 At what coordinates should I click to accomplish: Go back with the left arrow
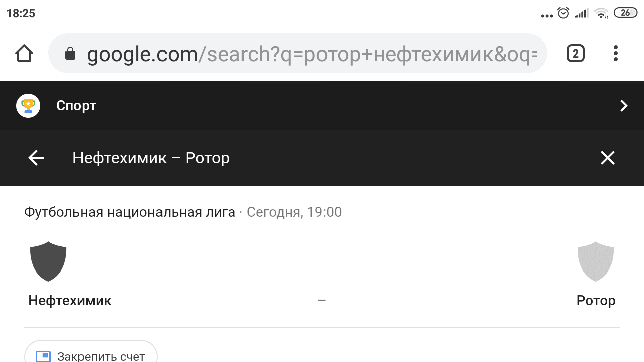click(36, 158)
